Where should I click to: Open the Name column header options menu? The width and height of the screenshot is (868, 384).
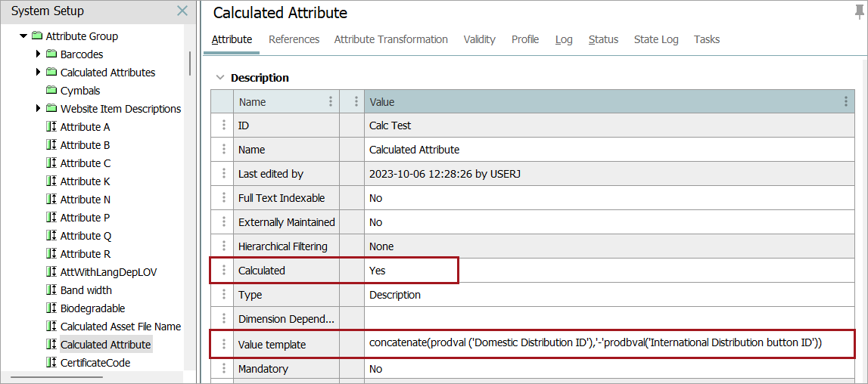point(330,102)
